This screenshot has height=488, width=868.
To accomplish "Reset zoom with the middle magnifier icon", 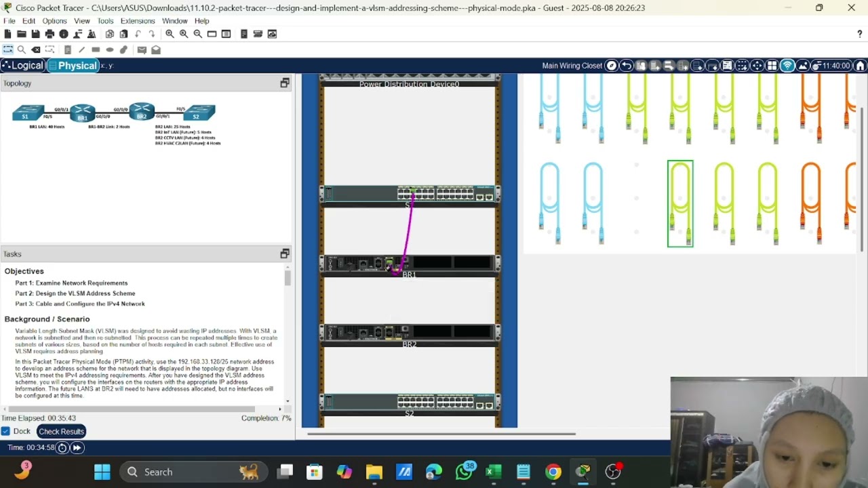I will coord(184,34).
